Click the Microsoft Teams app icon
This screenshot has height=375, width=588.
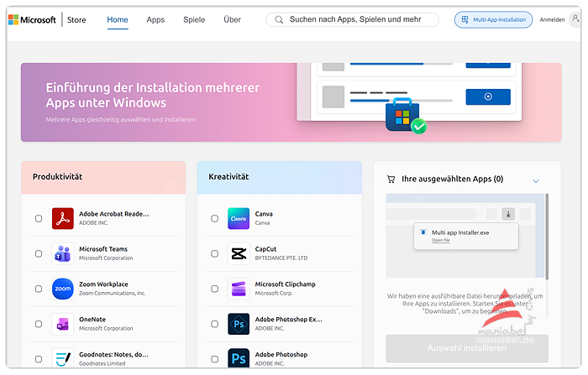click(63, 253)
